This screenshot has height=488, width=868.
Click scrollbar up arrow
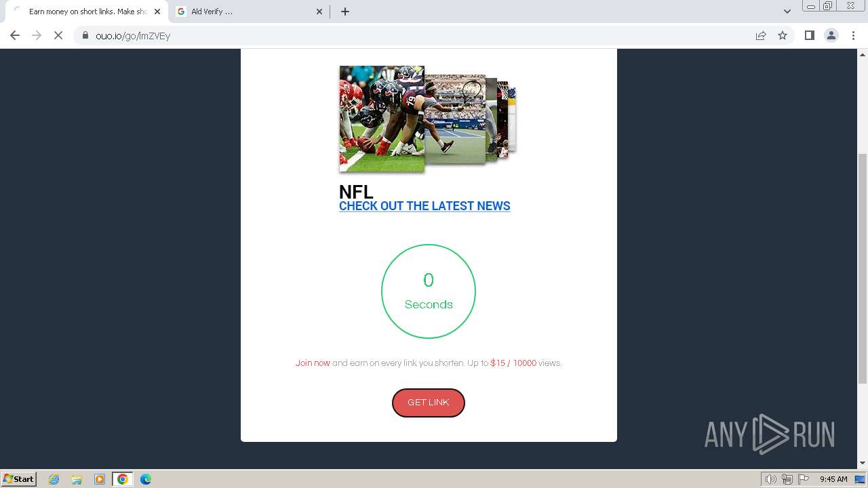(x=863, y=54)
